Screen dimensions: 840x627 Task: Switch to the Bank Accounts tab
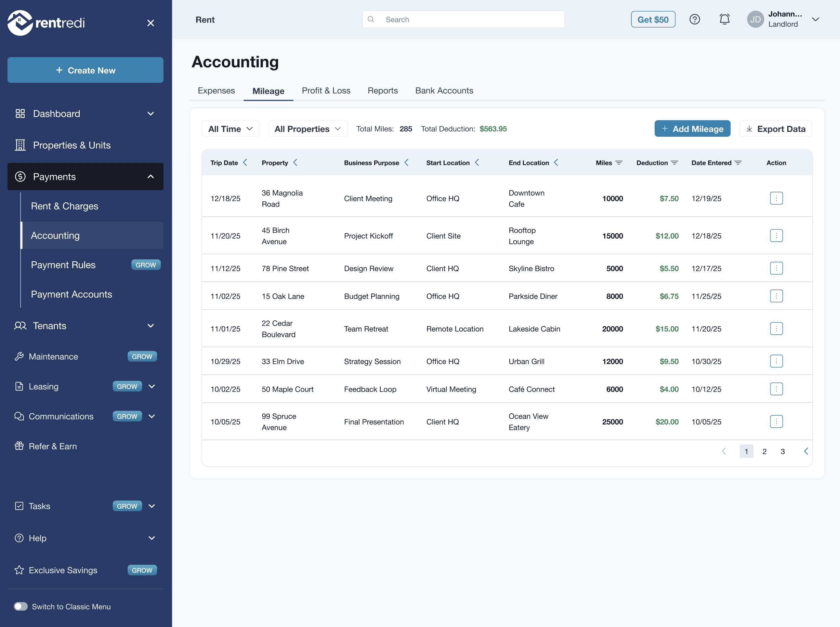coord(444,91)
